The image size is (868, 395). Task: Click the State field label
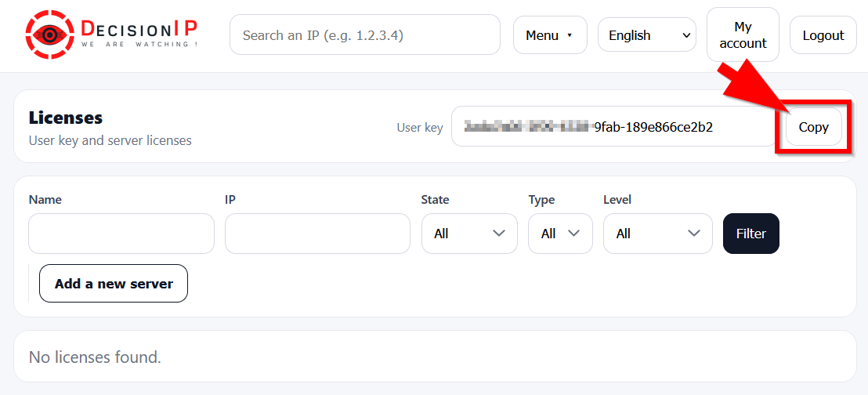pyautogui.click(x=435, y=200)
